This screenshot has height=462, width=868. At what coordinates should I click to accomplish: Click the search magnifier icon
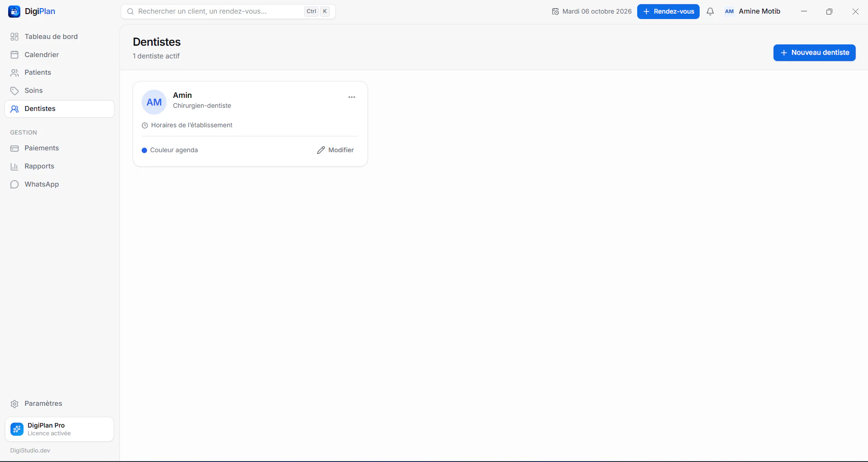coord(130,11)
